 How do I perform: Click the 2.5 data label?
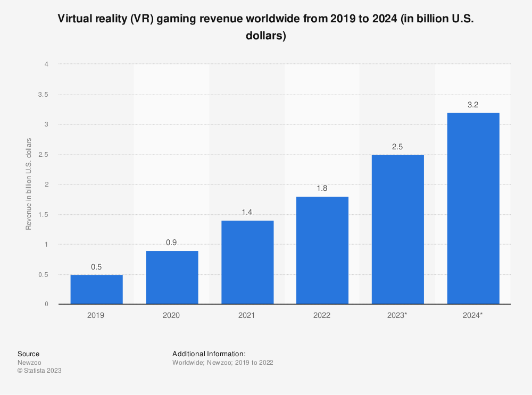(x=397, y=147)
